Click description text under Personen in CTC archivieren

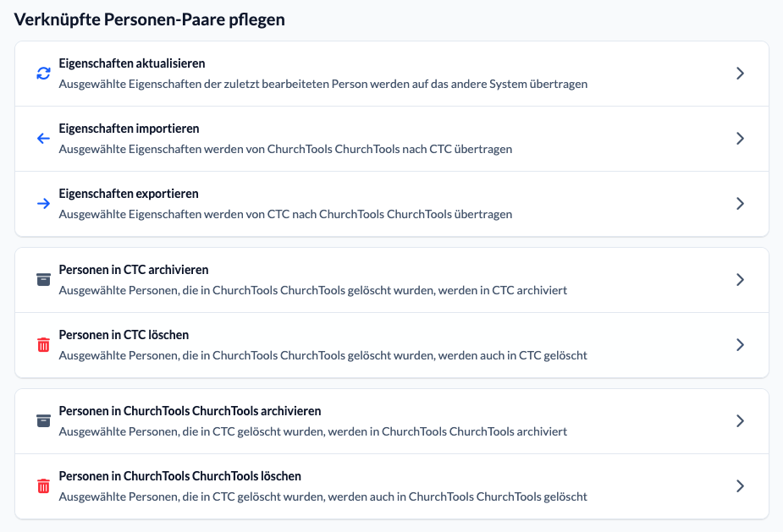[313, 290]
